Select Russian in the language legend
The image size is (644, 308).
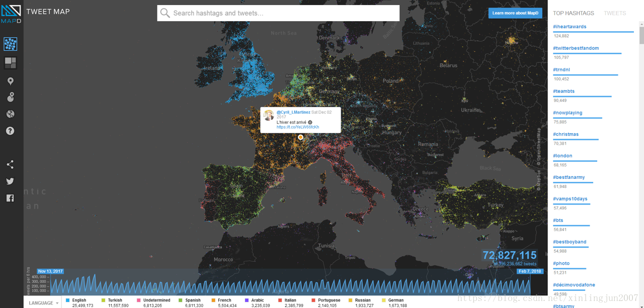click(363, 300)
